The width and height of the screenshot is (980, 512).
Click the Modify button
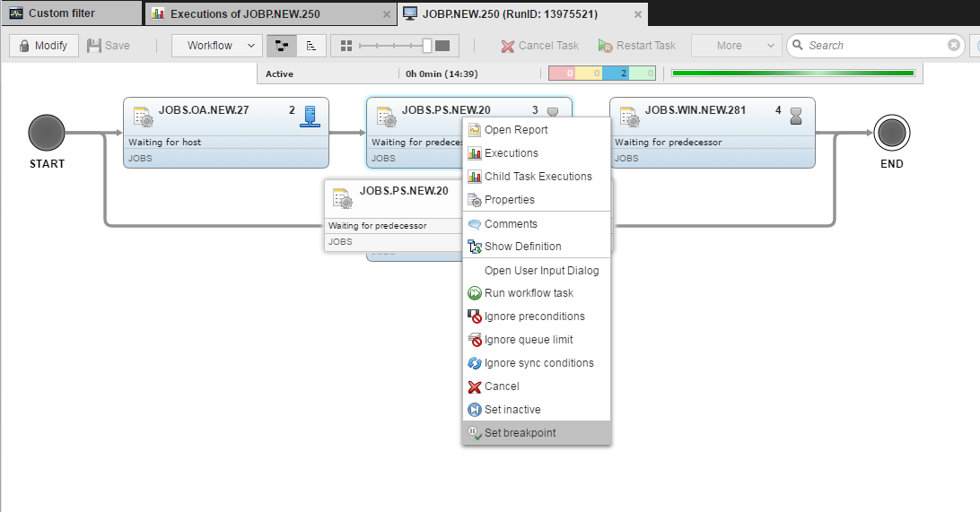[x=44, y=46]
